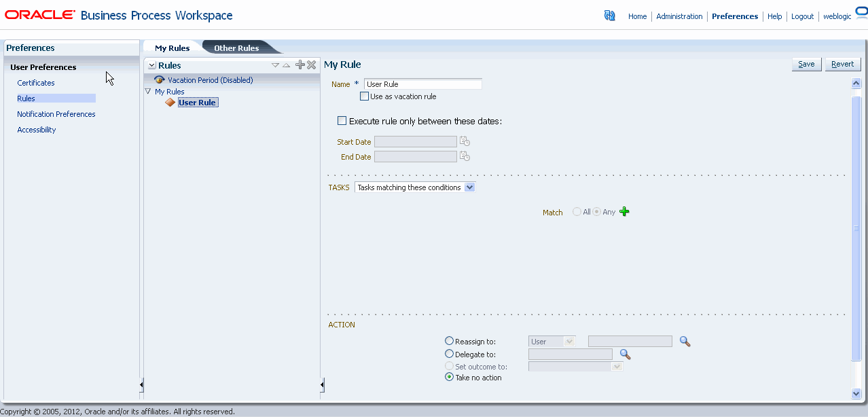Viewport: 868px width, 417px height.
Task: Open Notification Preferences
Action: point(56,114)
